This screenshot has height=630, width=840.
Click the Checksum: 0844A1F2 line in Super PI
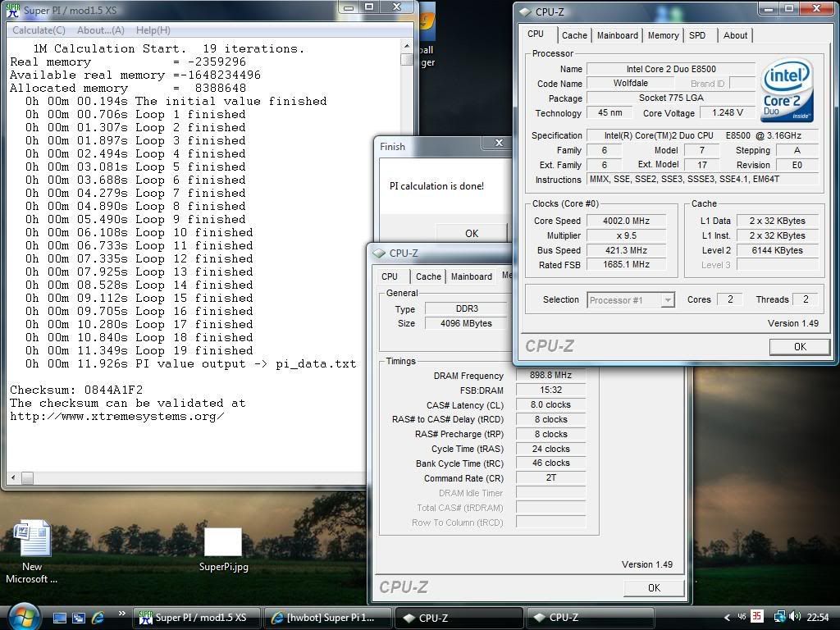pyautogui.click(x=76, y=390)
